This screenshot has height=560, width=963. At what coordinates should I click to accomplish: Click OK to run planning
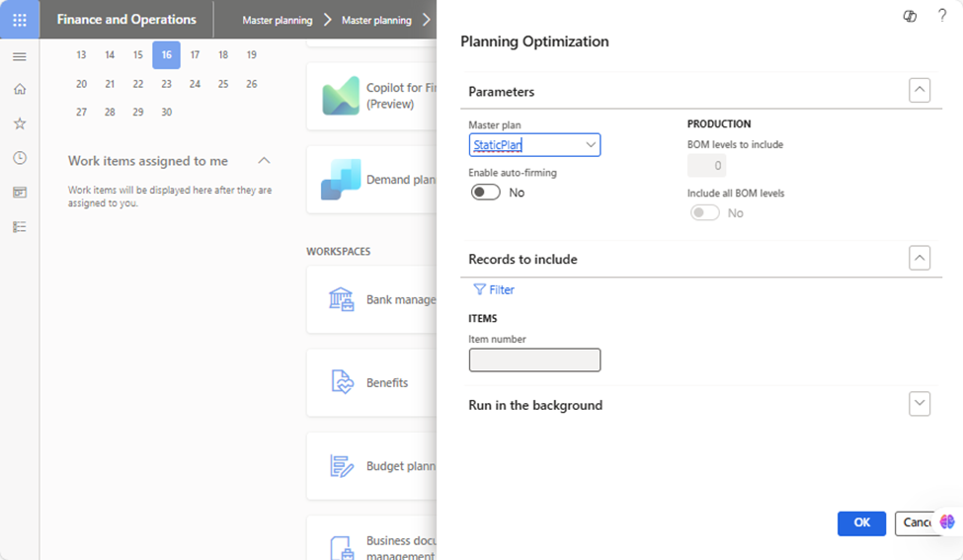point(861,523)
